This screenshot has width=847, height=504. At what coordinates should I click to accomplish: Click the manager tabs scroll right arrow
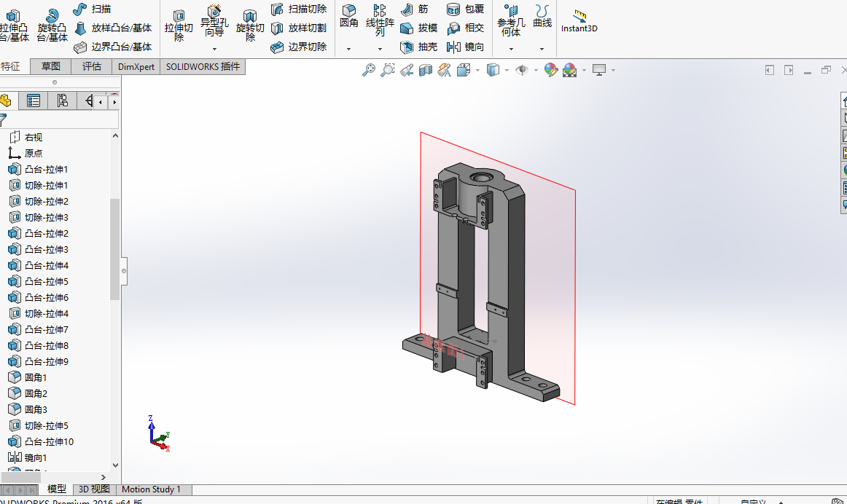coord(114,102)
